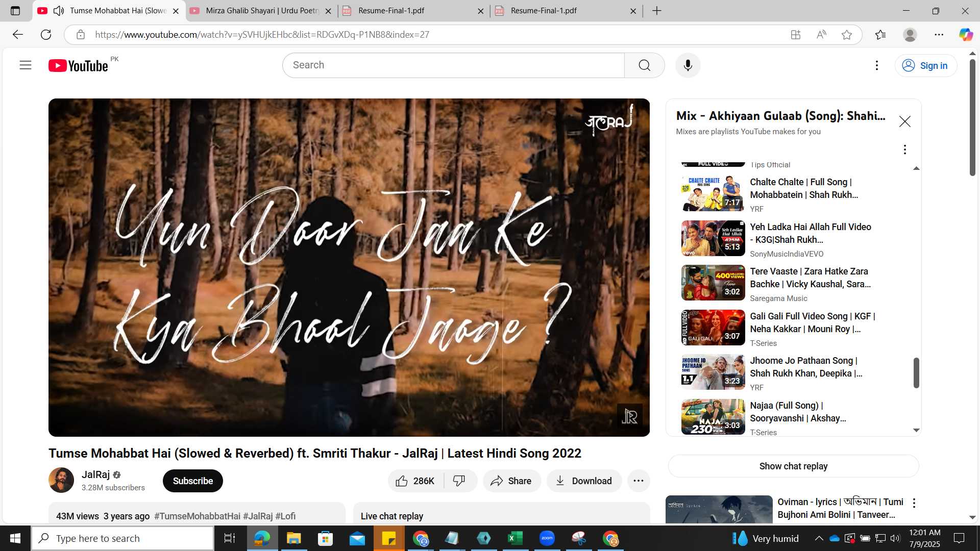Open Oviman lyrics recommended video thumbnail
This screenshot has height=551, width=980.
click(719, 510)
